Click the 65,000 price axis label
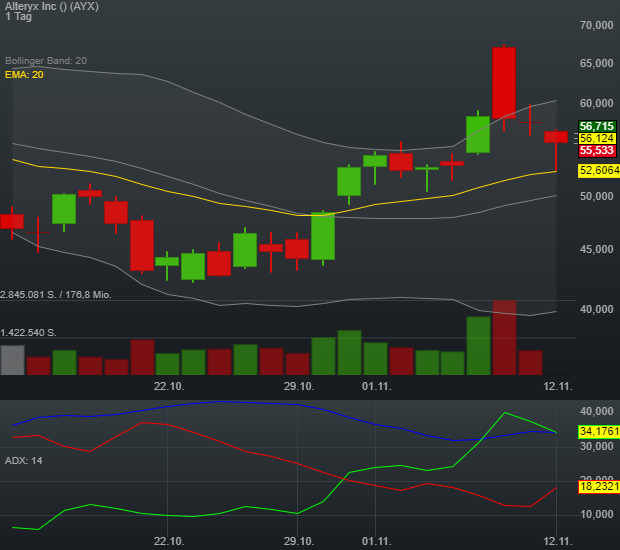Image resolution: width=620 pixels, height=550 pixels. tap(596, 63)
